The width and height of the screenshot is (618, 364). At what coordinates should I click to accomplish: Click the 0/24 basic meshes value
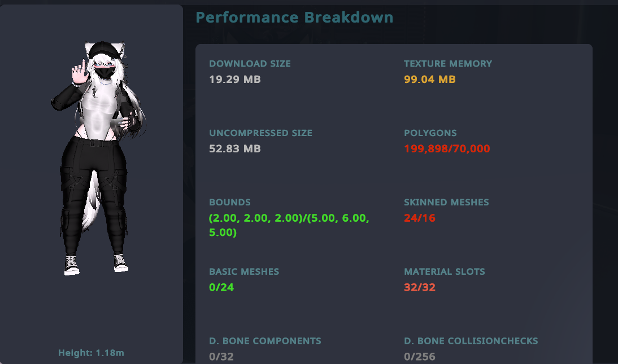(221, 287)
